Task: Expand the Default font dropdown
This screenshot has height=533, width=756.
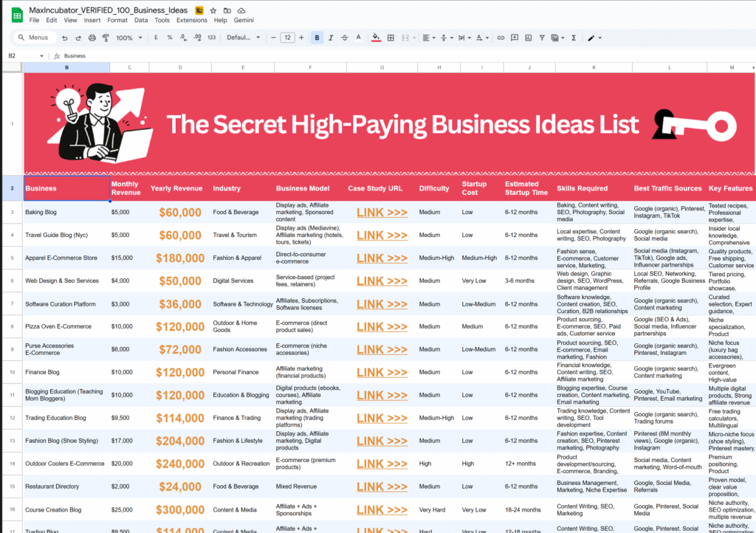Action: coord(243,38)
